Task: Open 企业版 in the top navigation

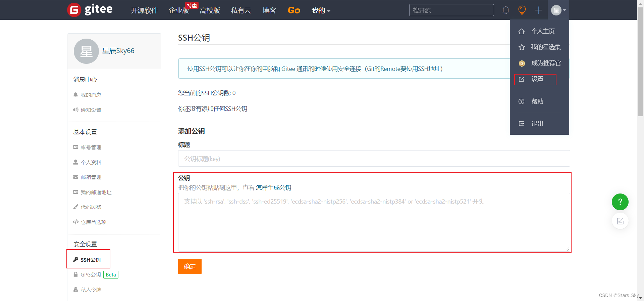Action: (x=179, y=10)
